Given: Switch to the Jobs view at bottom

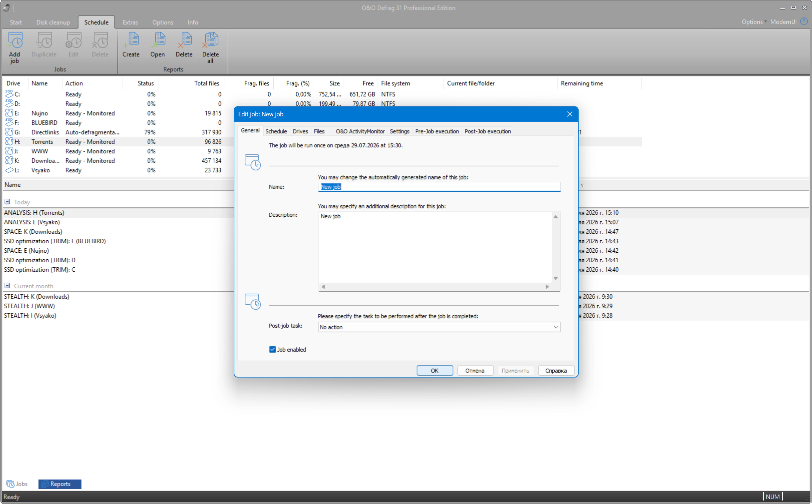Looking at the screenshot, I should click(17, 484).
